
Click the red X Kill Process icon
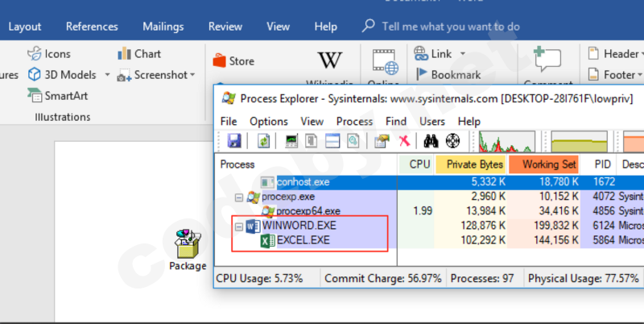[x=405, y=141]
